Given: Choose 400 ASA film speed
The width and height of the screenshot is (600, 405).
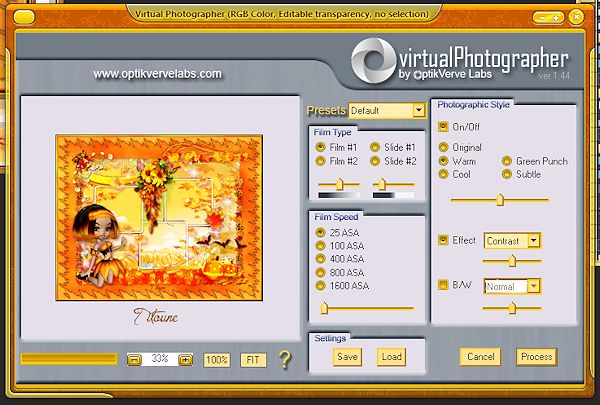Looking at the screenshot, I should 320,259.
